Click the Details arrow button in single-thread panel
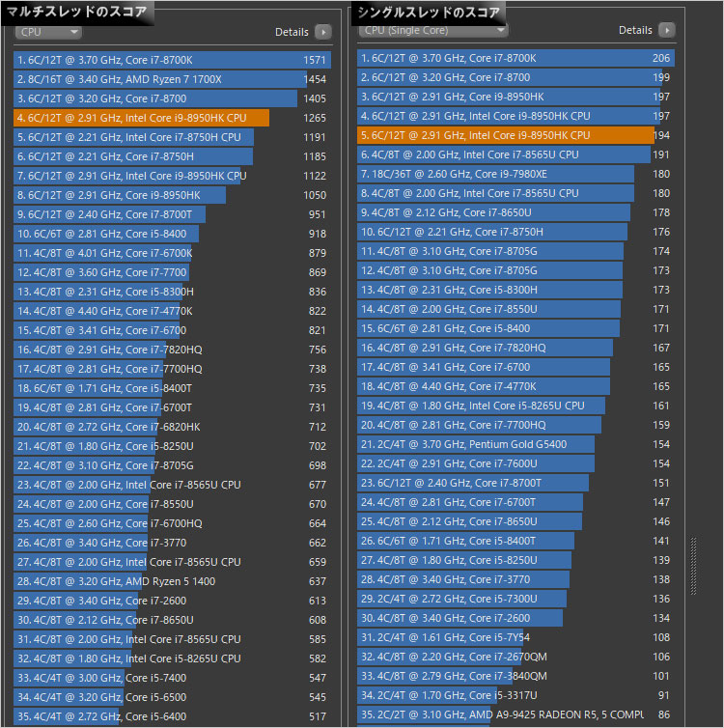Image resolution: width=724 pixels, height=728 pixels. coord(667,30)
